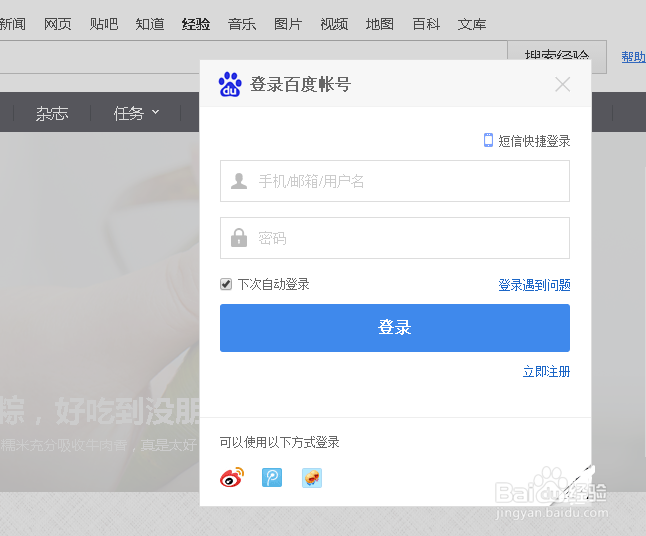Click the 登录百度帐号 dialog title

300,84
